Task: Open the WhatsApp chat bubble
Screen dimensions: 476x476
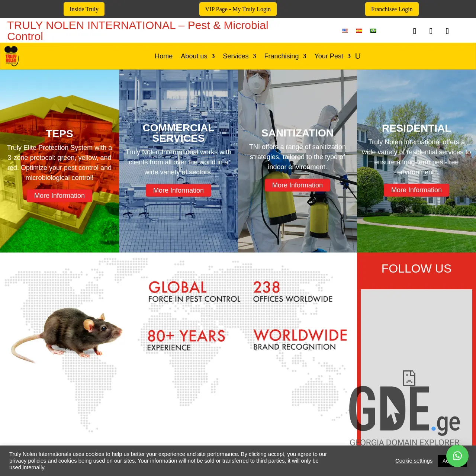Action: click(457, 456)
